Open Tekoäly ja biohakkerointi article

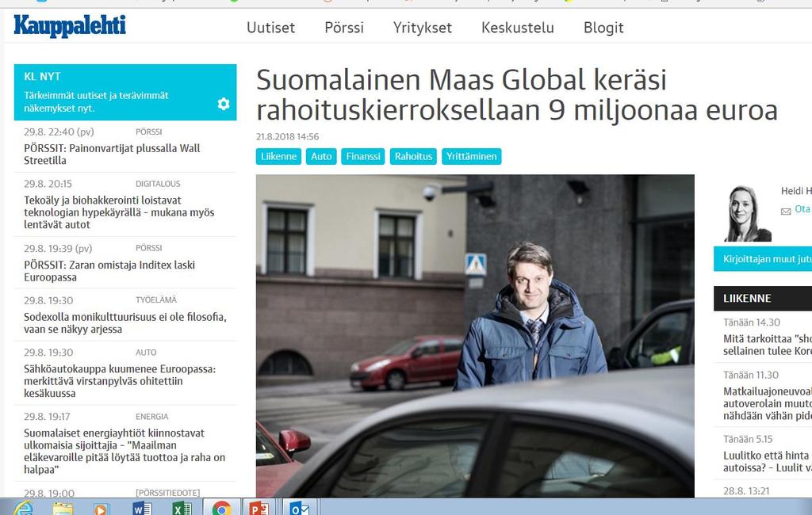(119, 212)
